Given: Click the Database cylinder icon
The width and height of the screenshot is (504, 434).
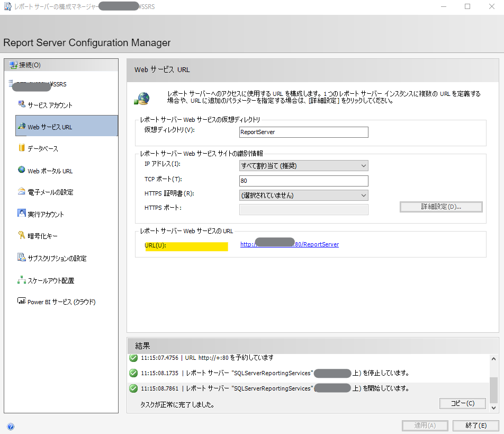Looking at the screenshot, I should tap(22, 148).
